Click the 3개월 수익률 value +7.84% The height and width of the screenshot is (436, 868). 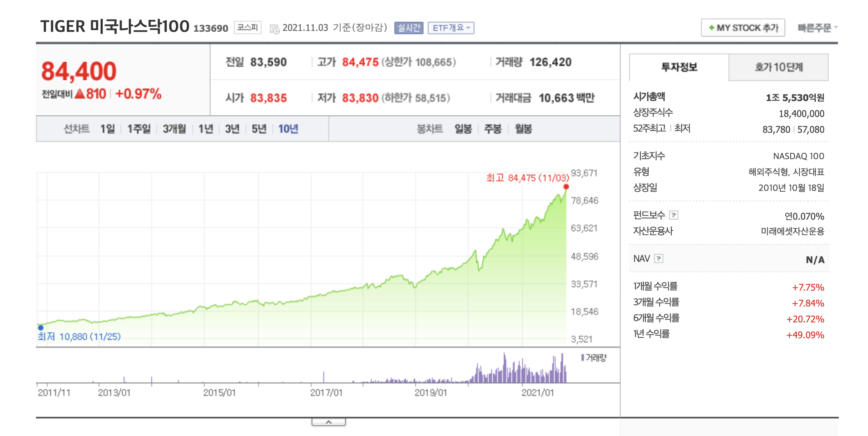coord(808,303)
